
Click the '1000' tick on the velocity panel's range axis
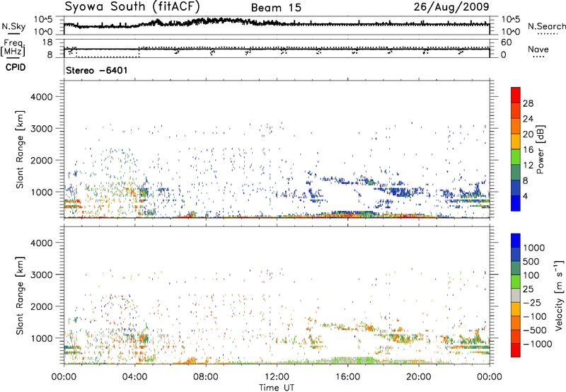click(41, 338)
